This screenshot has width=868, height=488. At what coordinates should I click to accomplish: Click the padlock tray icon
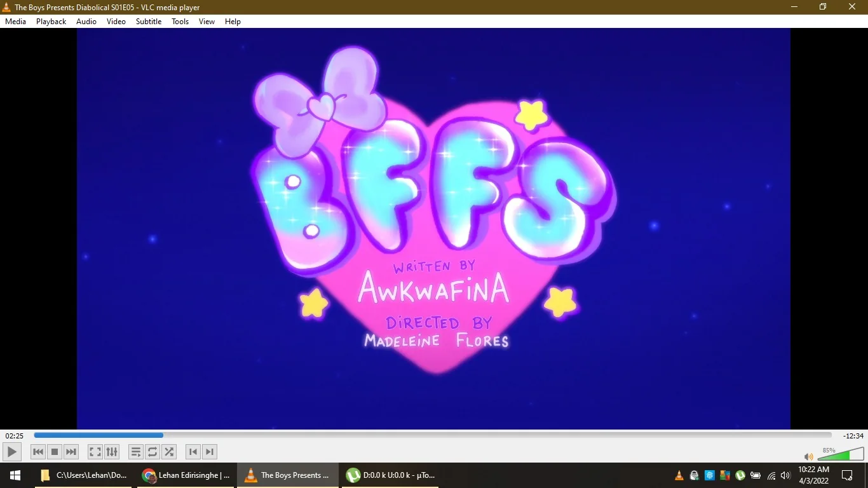(695, 475)
